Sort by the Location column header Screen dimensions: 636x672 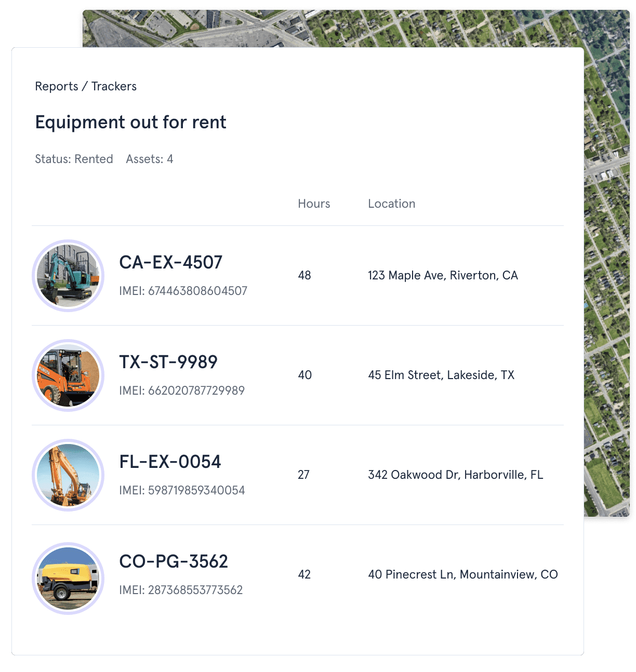(391, 204)
